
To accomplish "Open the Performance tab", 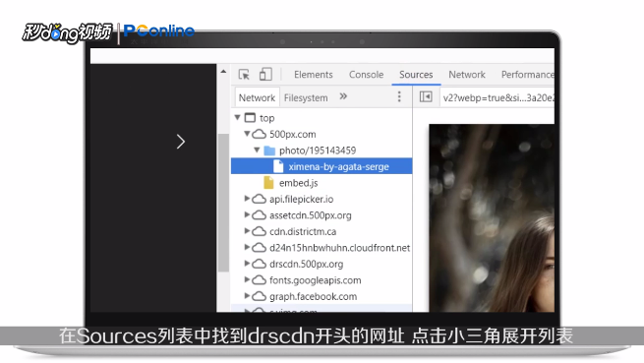I will click(x=527, y=75).
